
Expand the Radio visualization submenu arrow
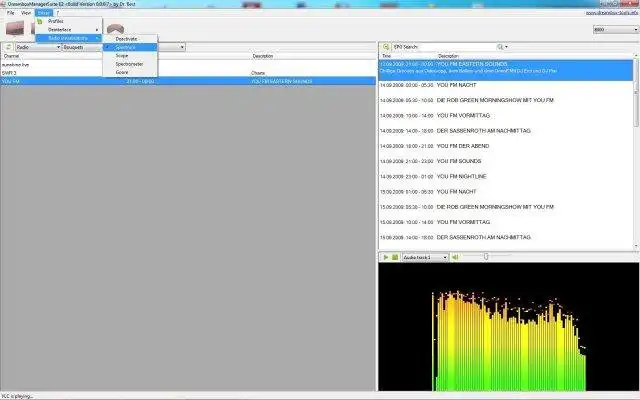tap(97, 38)
